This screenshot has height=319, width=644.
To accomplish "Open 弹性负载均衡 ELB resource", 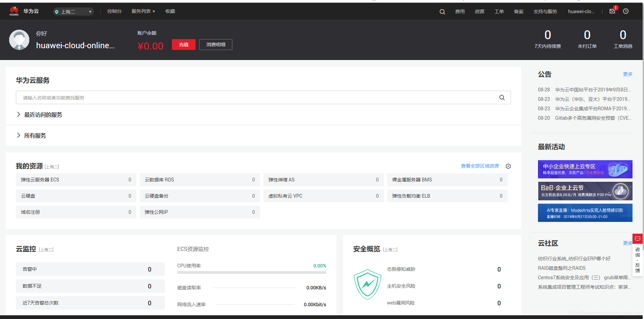I will coord(447,196).
